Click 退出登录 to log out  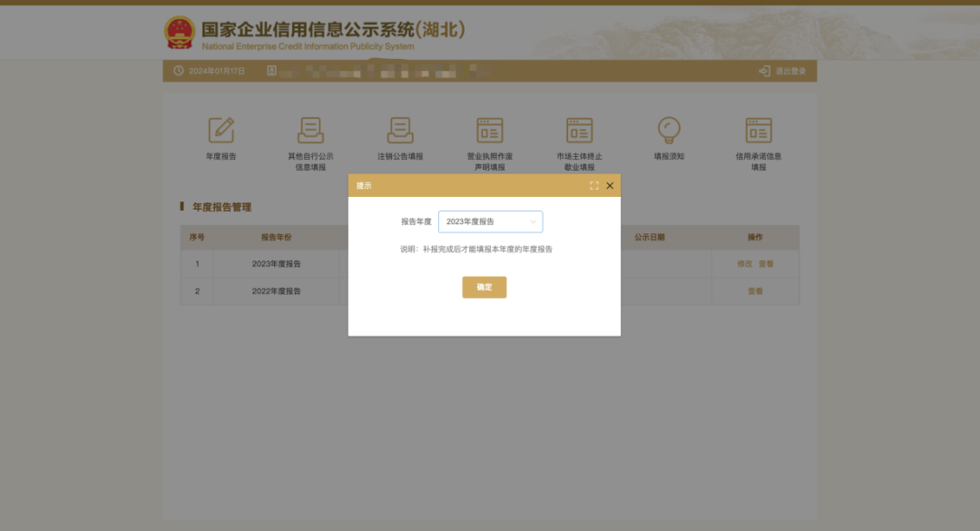click(783, 71)
